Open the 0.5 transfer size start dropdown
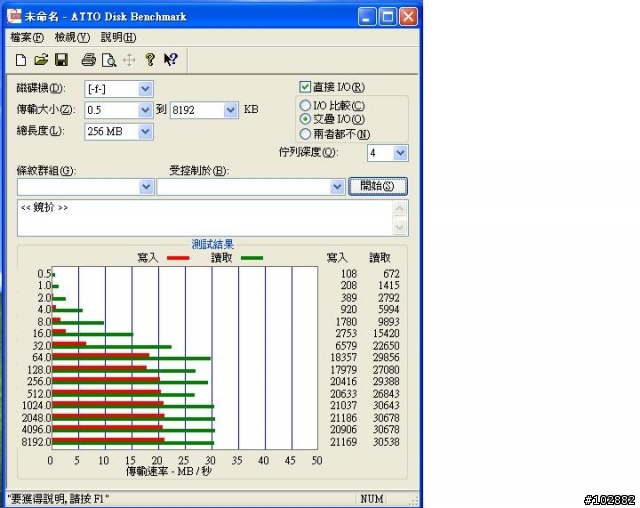This screenshot has height=508, width=640. [x=145, y=110]
